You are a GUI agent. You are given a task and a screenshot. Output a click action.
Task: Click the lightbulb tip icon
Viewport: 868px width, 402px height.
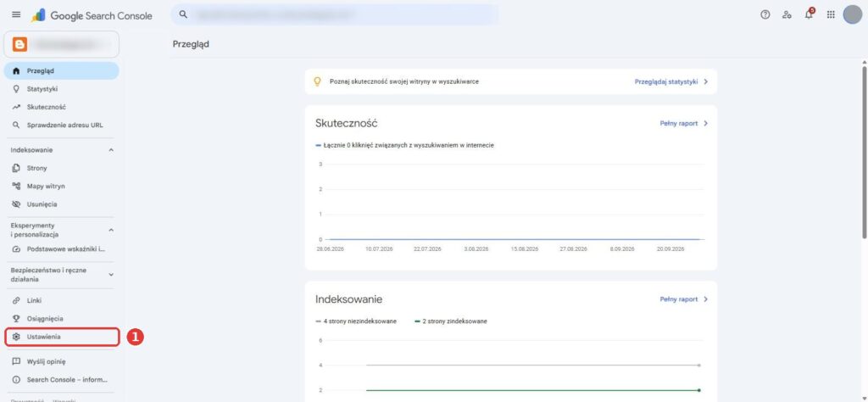317,81
